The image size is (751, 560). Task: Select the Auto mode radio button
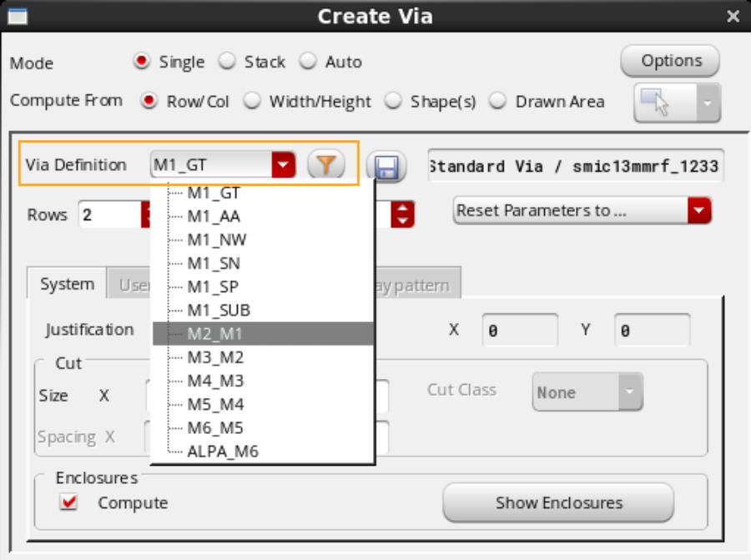tap(309, 62)
